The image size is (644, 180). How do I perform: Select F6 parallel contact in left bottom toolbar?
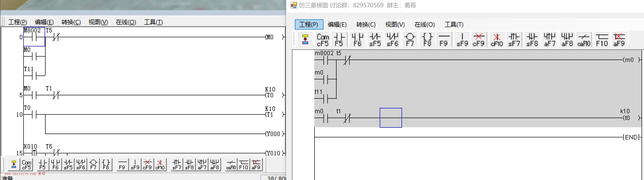coord(55,165)
